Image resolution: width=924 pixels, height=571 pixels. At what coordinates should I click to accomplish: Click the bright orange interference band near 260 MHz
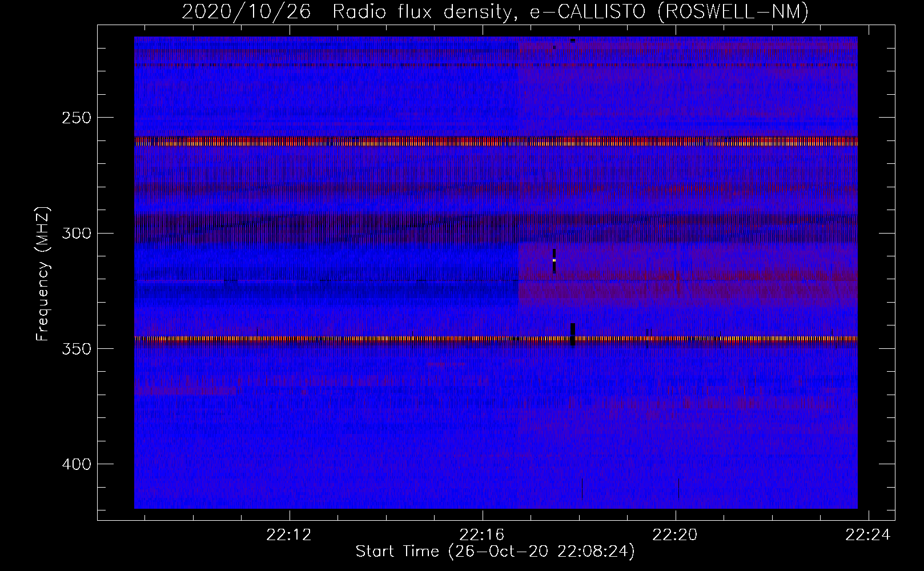496,141
